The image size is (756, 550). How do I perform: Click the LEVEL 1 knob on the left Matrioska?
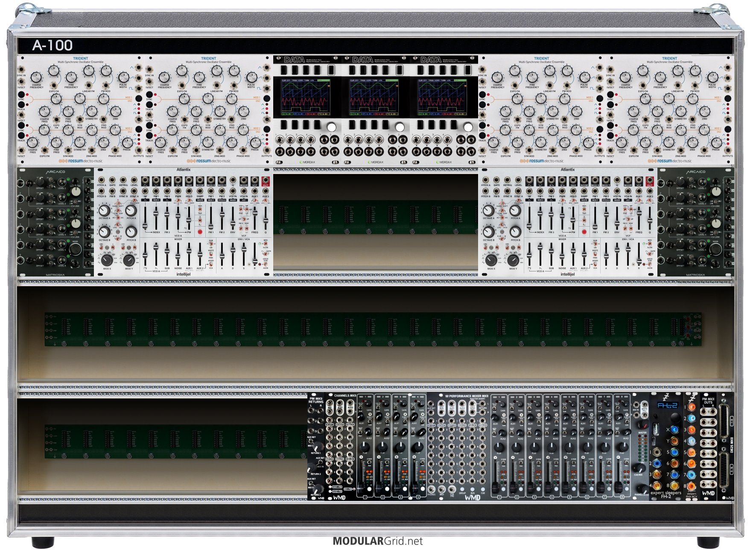click(62, 182)
